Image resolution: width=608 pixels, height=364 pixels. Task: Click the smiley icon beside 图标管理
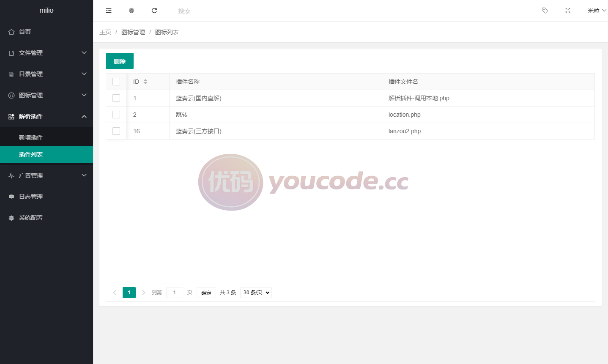[x=11, y=95]
